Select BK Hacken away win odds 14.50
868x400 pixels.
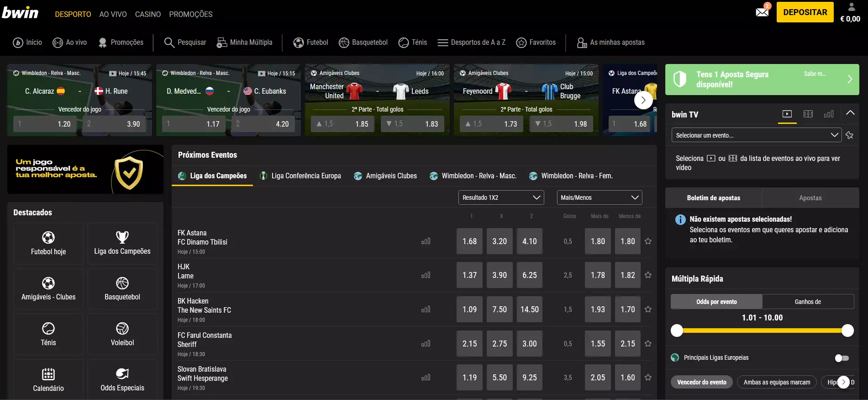[530, 309]
